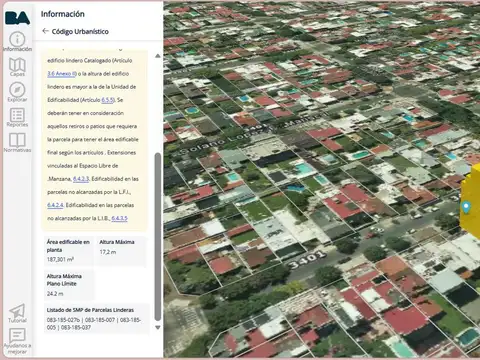Open article 6.5.5 link
Screen dimensions: 480x360
(108, 100)
